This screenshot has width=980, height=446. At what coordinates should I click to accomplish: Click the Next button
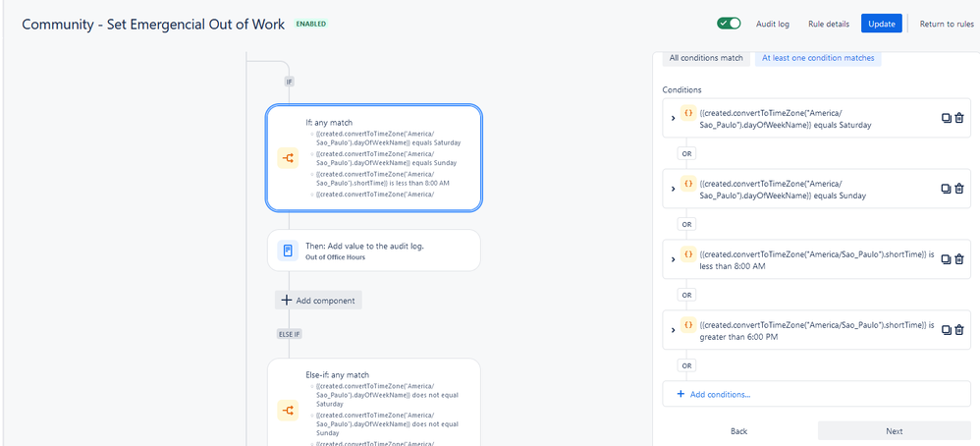894,431
